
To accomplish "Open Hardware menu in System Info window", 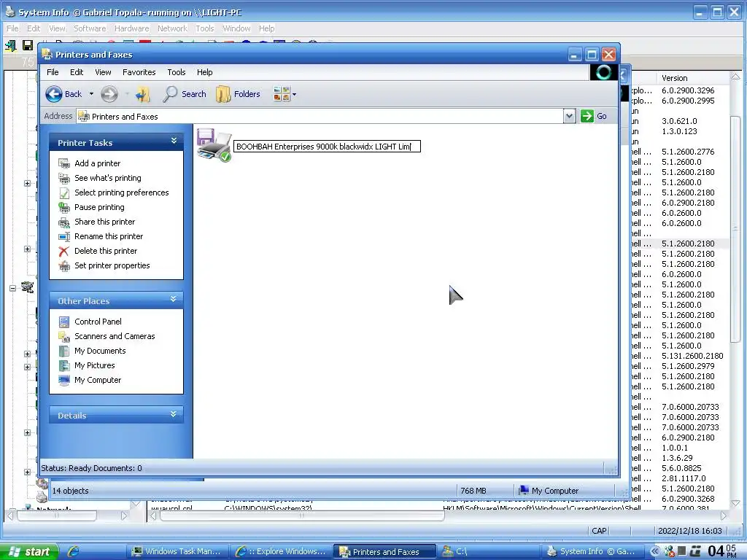I will coord(131,28).
